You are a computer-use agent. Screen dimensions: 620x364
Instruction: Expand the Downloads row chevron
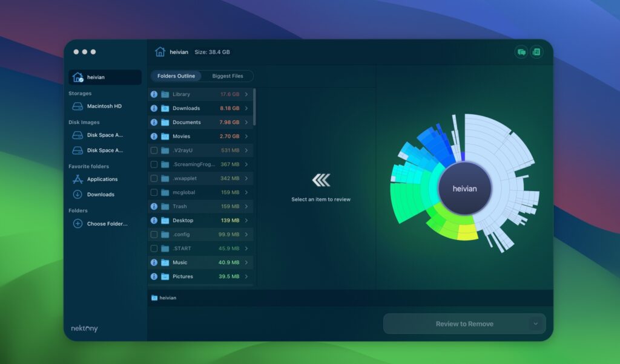[x=247, y=108]
